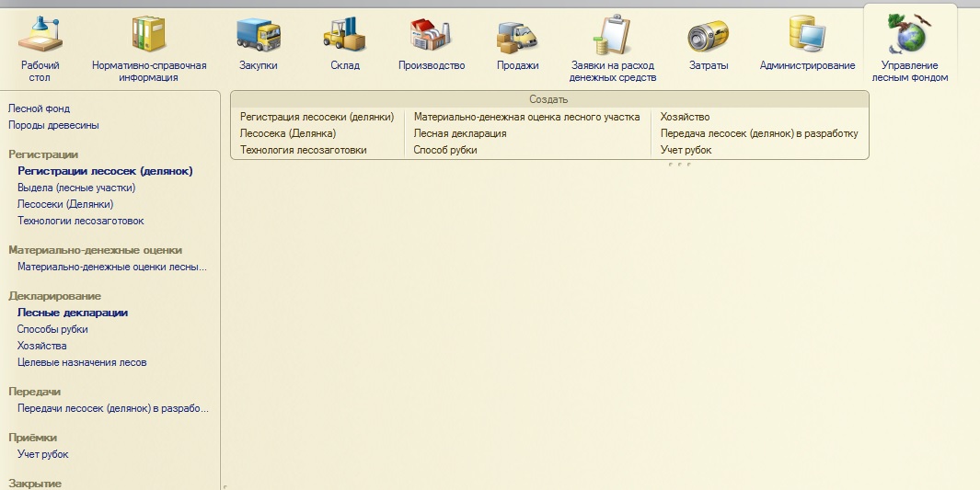The height and width of the screenshot is (490, 980).
Task: Open the Продажи delivery van icon
Action: 517,36
